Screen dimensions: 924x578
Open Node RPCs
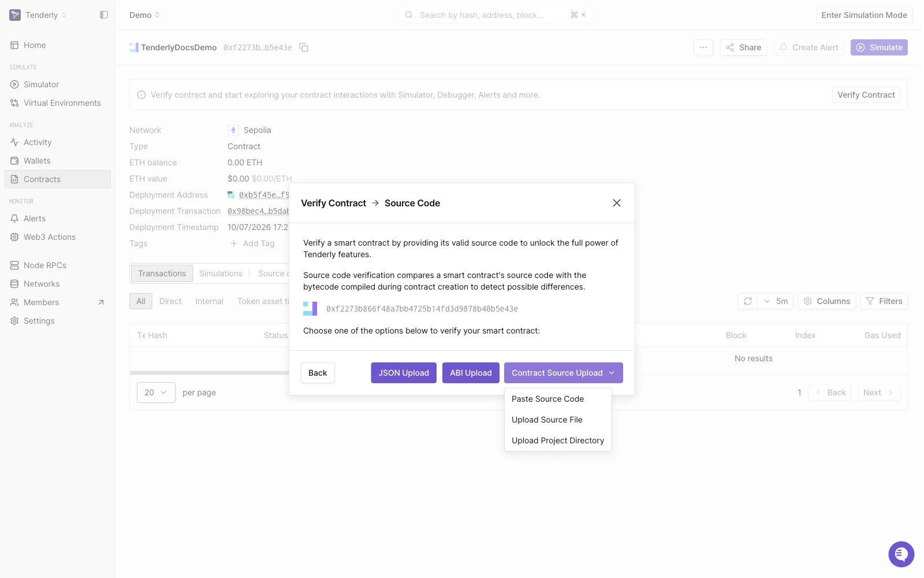(x=58, y=265)
